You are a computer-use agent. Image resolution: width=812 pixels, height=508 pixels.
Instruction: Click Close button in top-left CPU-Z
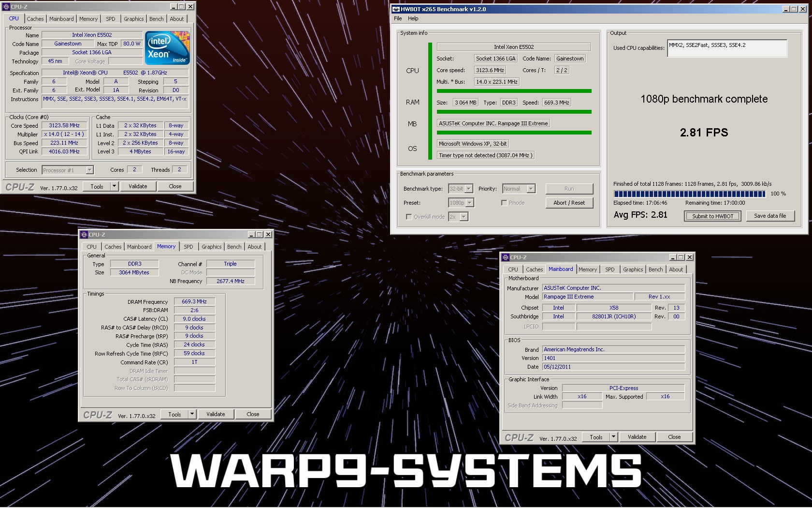(175, 186)
